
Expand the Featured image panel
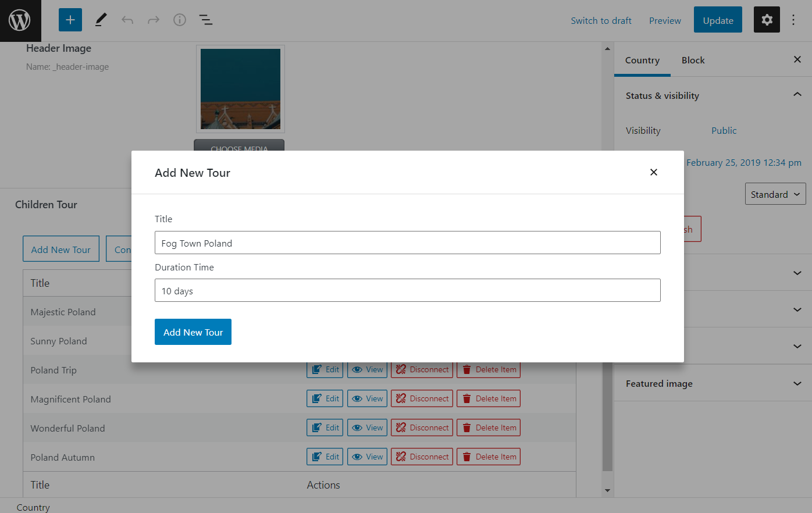(713, 383)
